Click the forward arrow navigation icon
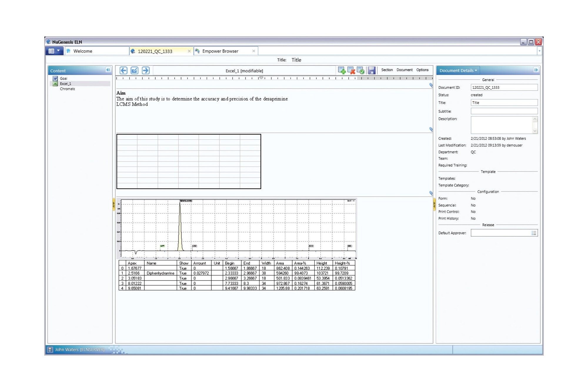Image resolution: width=588 pixels, height=392 pixels. coord(146,71)
